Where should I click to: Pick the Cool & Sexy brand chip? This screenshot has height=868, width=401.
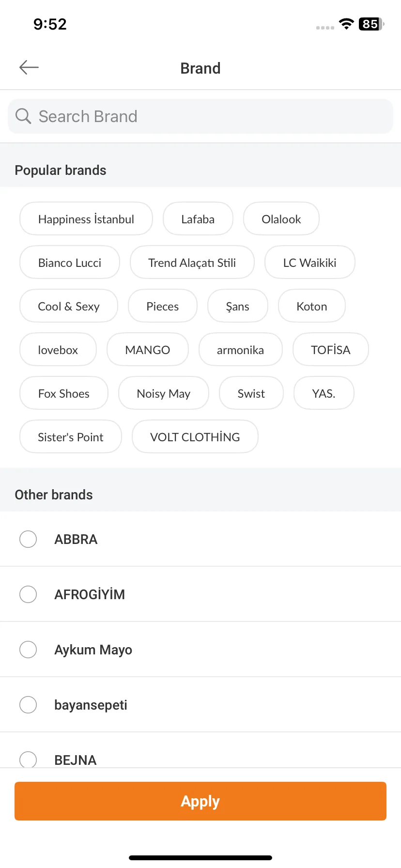(69, 306)
